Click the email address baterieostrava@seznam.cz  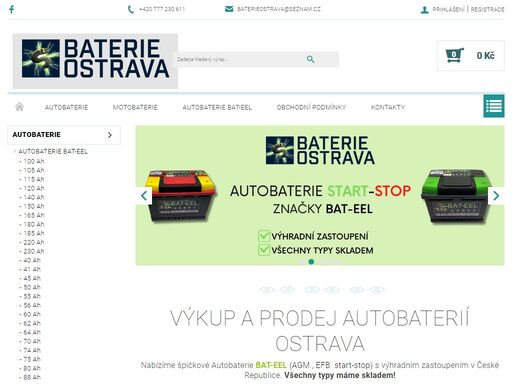279,9
